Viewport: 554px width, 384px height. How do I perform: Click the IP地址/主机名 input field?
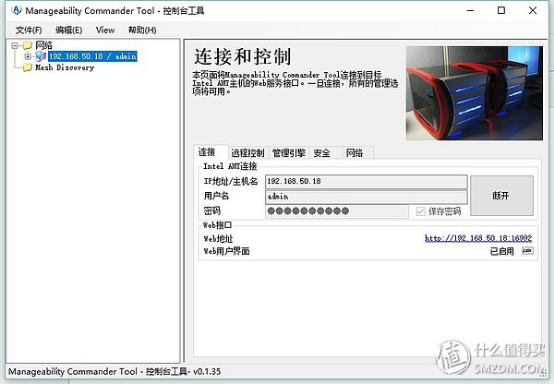coord(366,182)
